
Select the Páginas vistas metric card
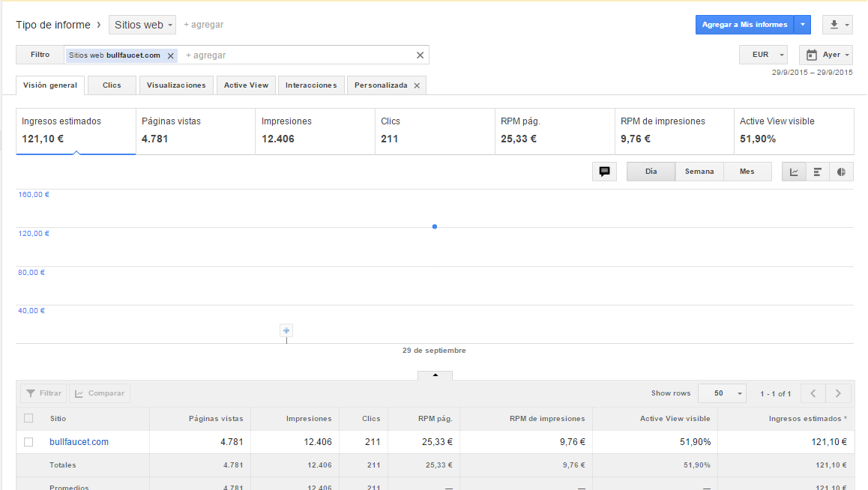(196, 132)
